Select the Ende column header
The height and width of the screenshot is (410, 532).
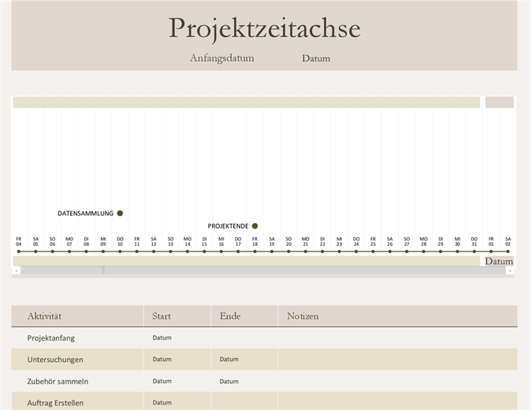(x=244, y=316)
